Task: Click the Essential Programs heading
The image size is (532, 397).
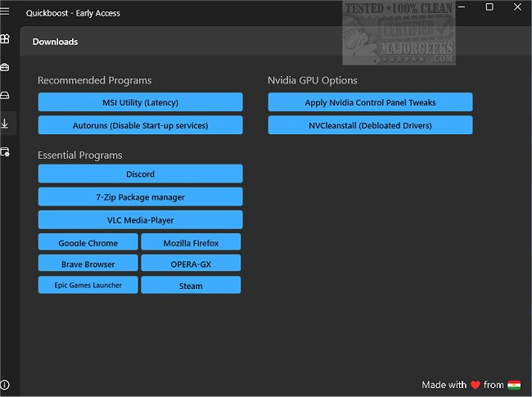Action: (80, 156)
